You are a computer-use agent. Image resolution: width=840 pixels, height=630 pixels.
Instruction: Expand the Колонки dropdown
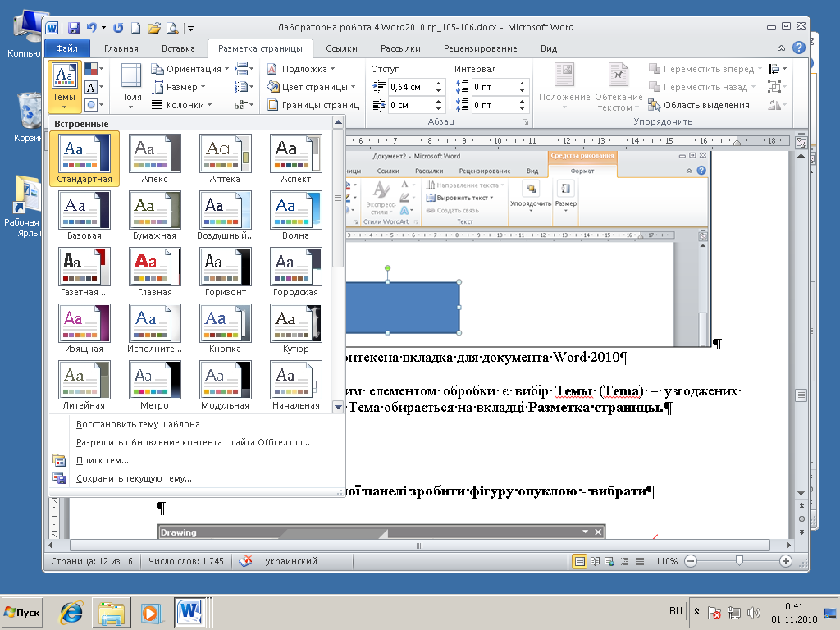(181, 105)
